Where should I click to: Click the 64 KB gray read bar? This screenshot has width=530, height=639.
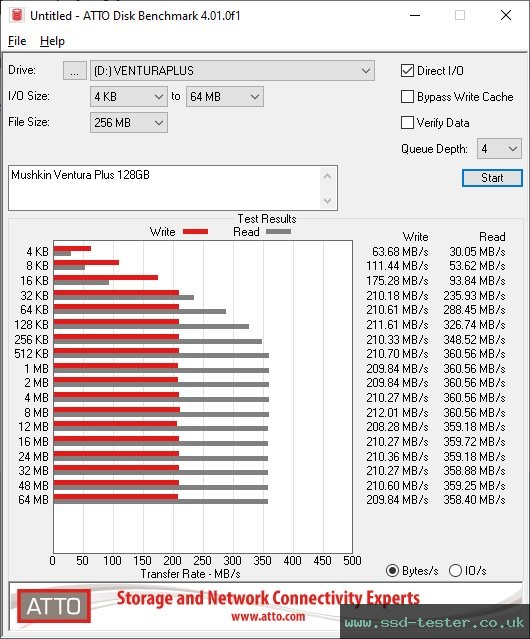point(140,311)
